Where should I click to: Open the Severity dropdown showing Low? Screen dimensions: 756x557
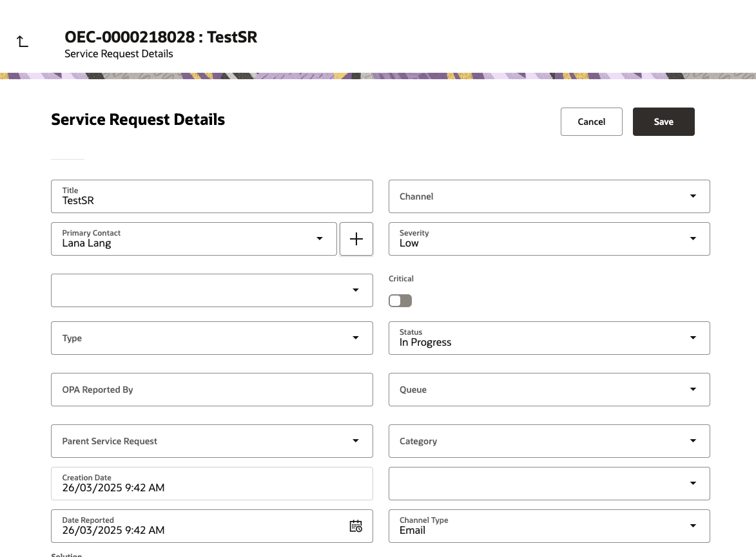pyautogui.click(x=693, y=239)
